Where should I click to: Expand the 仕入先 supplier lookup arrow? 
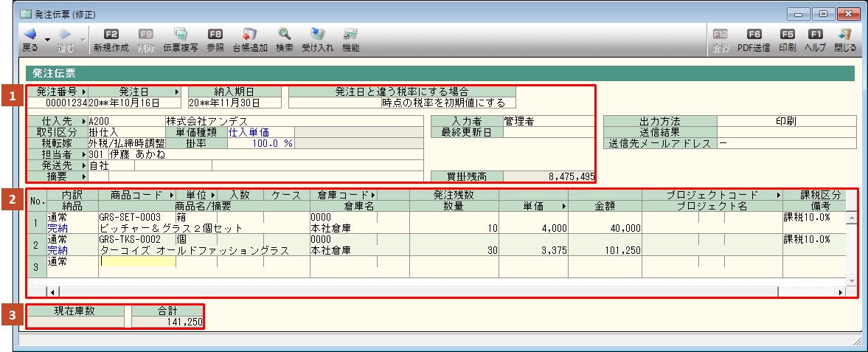pyautogui.click(x=83, y=120)
